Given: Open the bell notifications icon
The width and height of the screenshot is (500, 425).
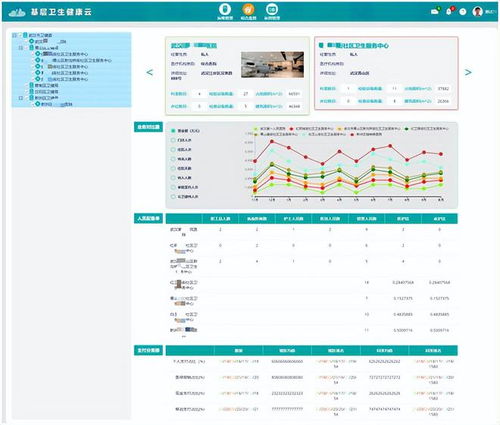Looking at the screenshot, I should (449, 12).
